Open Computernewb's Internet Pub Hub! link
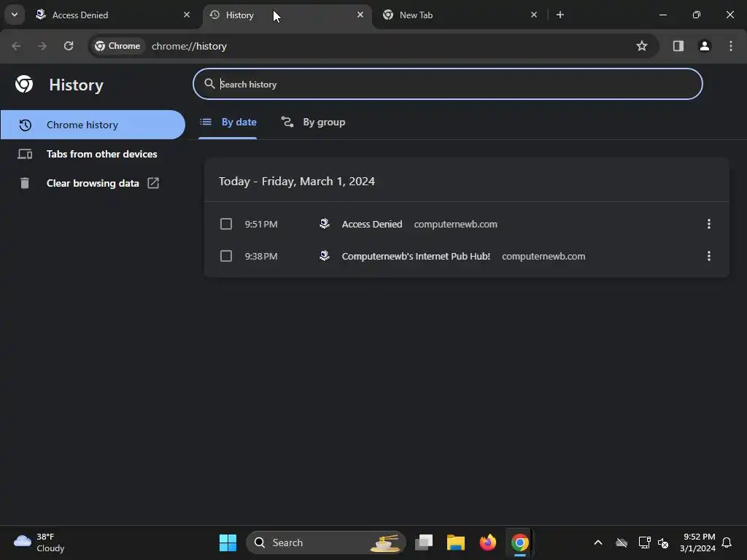Image resolution: width=747 pixels, height=560 pixels. click(x=416, y=256)
